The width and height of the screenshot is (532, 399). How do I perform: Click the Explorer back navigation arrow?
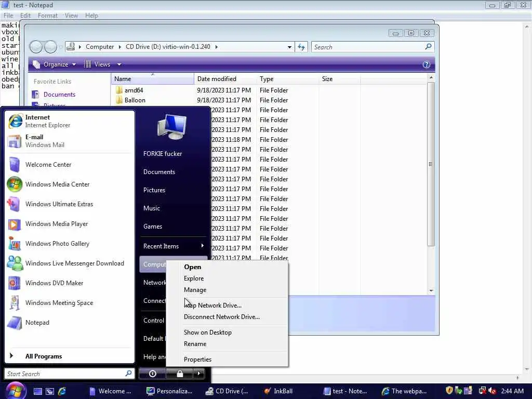(36, 47)
